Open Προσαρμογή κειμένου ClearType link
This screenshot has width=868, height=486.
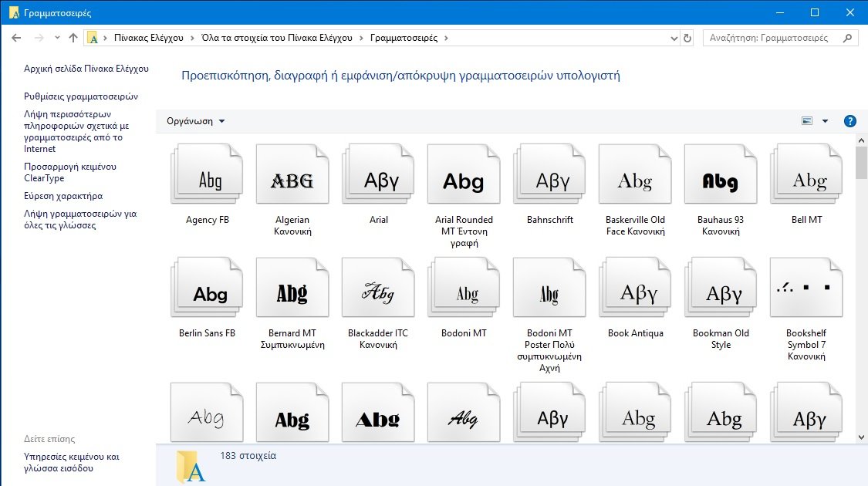coord(70,172)
